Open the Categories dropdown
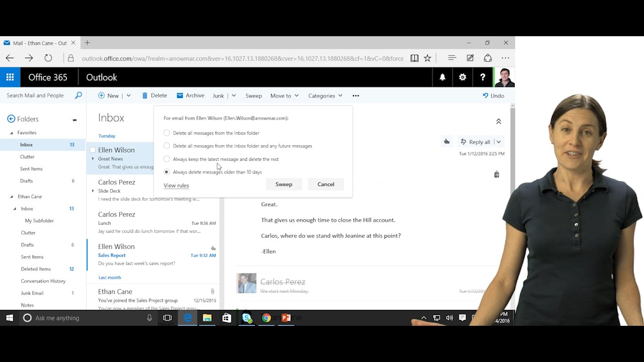The width and height of the screenshot is (644, 362). coord(325,96)
